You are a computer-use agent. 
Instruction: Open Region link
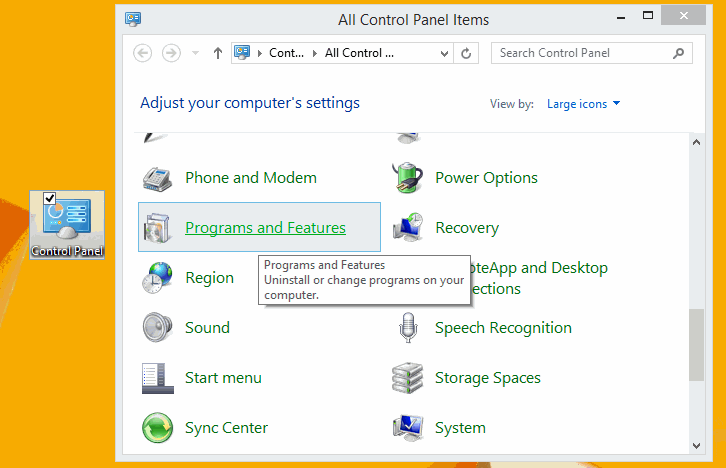coord(209,278)
